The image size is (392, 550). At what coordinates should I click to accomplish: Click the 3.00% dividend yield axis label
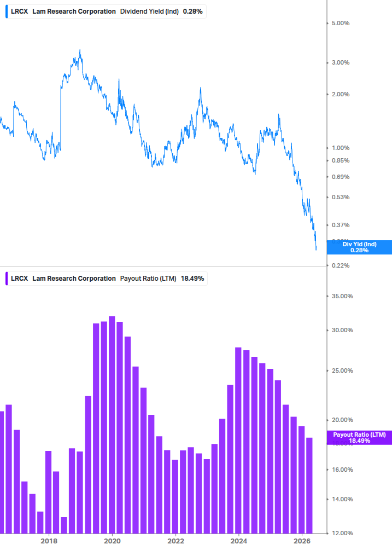click(341, 62)
